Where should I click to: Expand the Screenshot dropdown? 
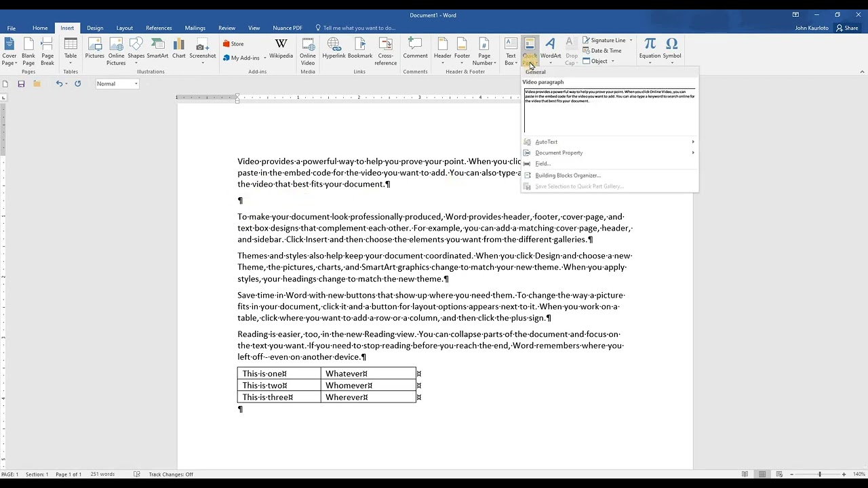coord(202,52)
